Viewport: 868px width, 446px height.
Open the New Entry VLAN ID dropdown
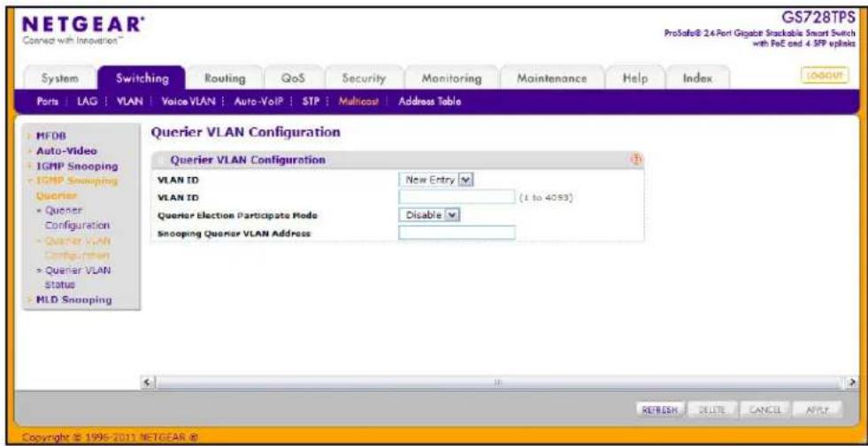point(437,180)
